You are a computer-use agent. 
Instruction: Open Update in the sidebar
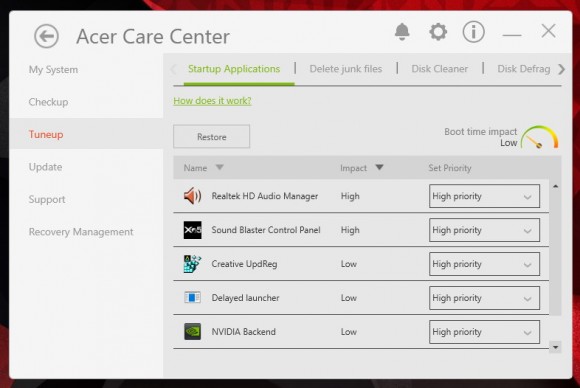pyautogui.click(x=45, y=167)
